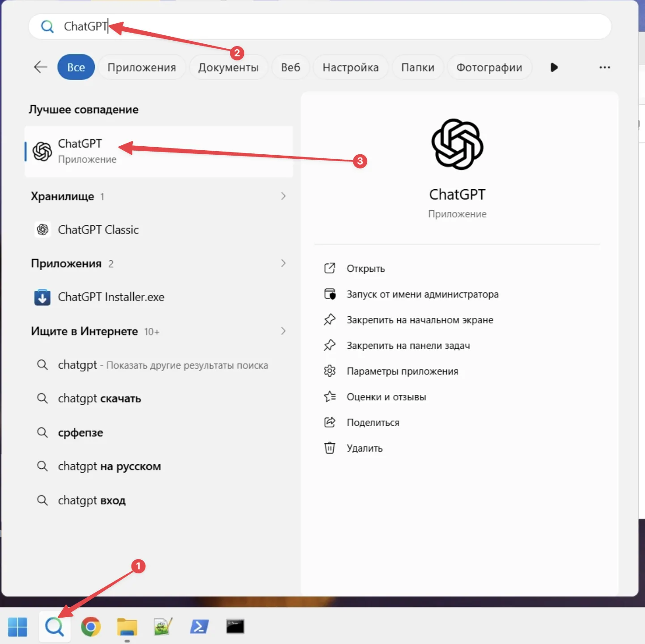The width and height of the screenshot is (645, 644).
Task: Open Chrome from the taskbar
Action: coord(91,627)
